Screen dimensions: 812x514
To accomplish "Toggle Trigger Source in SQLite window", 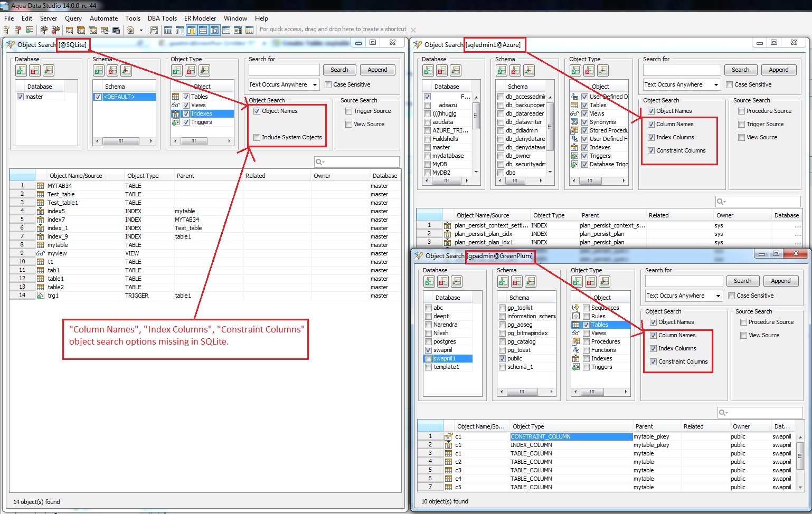I will pos(348,111).
